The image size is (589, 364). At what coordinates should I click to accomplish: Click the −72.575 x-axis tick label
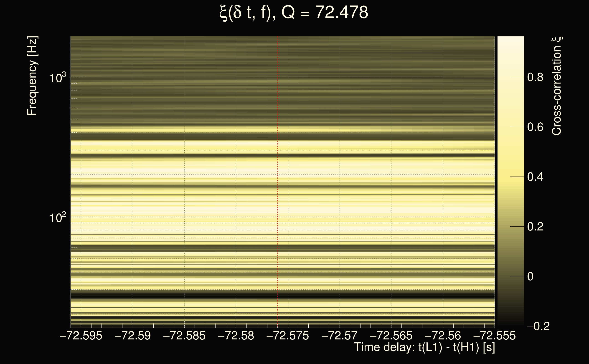[287, 336]
